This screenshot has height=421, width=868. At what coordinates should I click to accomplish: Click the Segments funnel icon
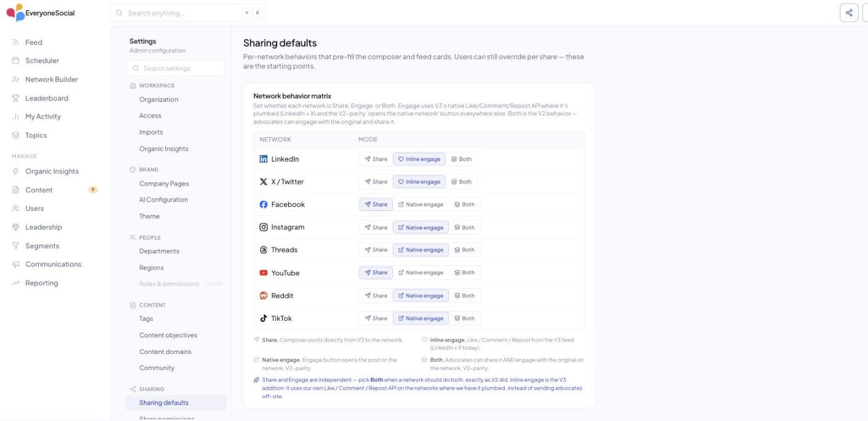coord(16,246)
